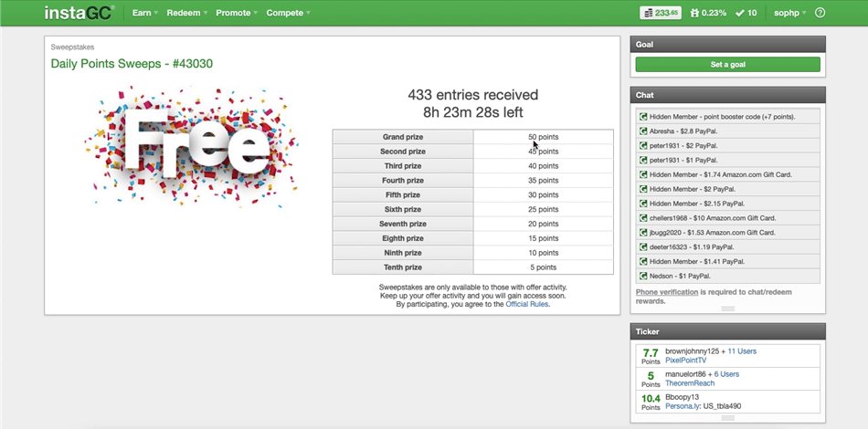The height and width of the screenshot is (429, 868).
Task: Click the Sixth prize row label
Action: (402, 210)
